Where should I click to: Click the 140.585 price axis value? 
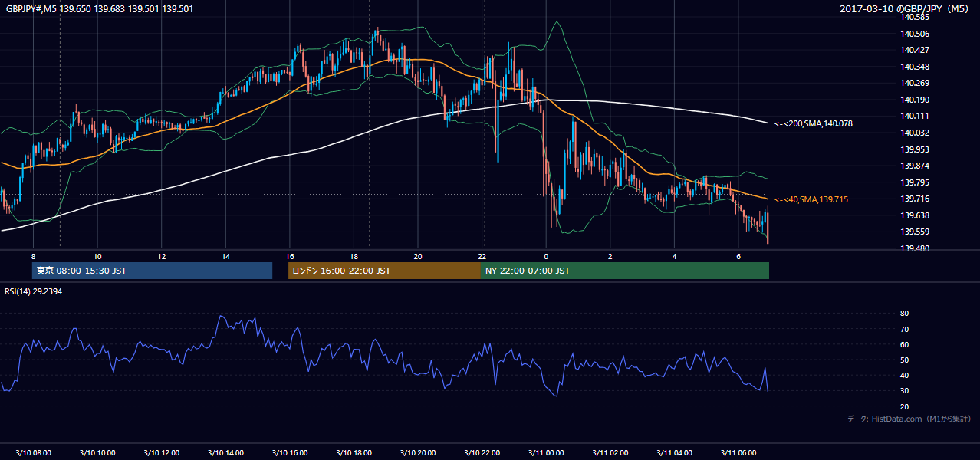point(916,17)
